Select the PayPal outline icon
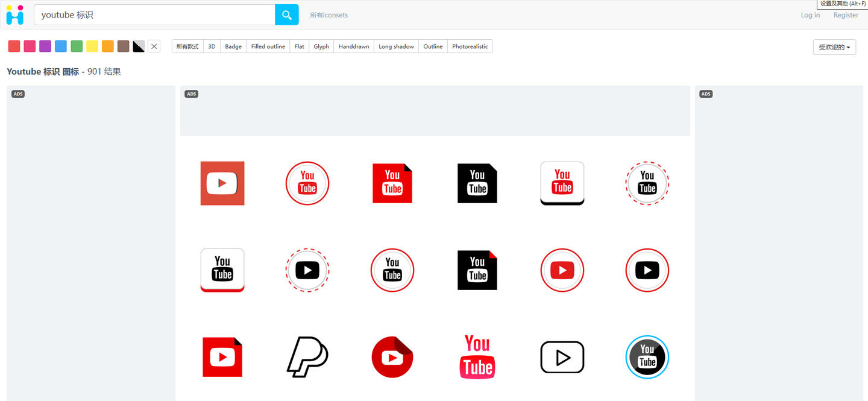The image size is (868, 401). [307, 357]
